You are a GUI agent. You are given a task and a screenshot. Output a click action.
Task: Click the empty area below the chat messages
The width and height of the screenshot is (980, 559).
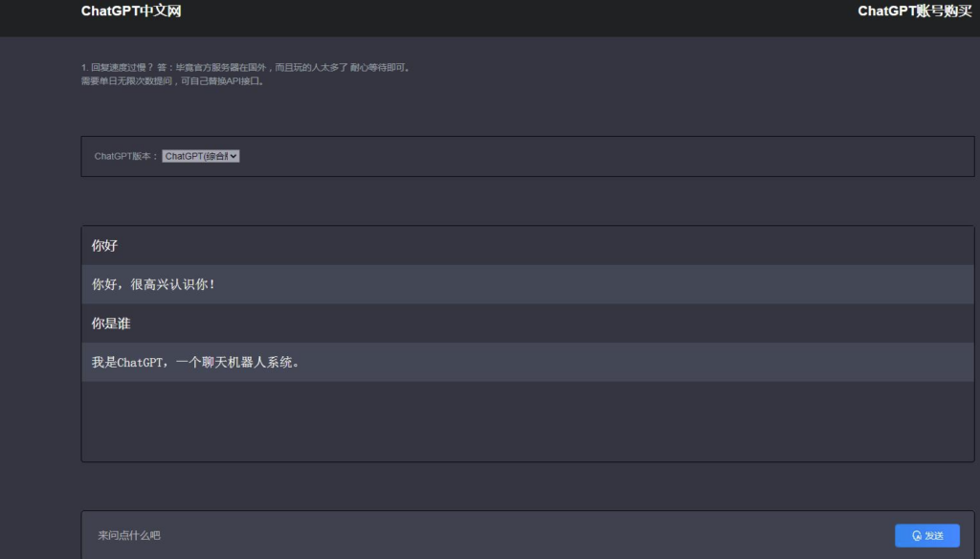pyautogui.click(x=526, y=421)
